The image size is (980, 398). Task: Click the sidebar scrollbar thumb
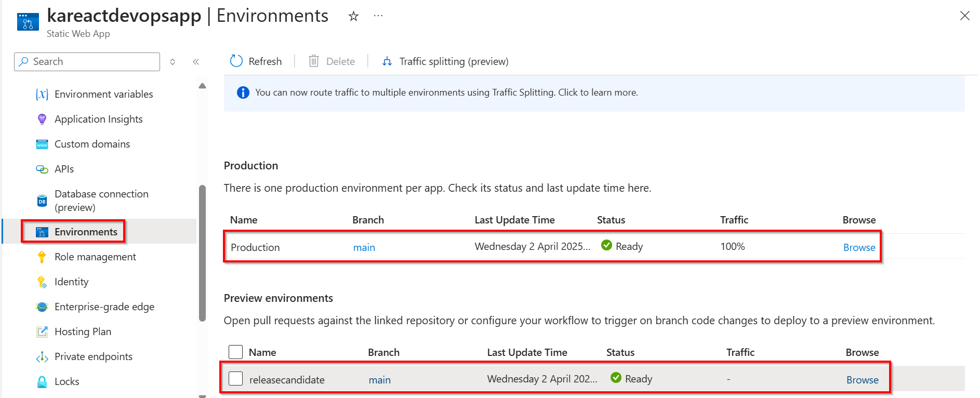pyautogui.click(x=203, y=254)
